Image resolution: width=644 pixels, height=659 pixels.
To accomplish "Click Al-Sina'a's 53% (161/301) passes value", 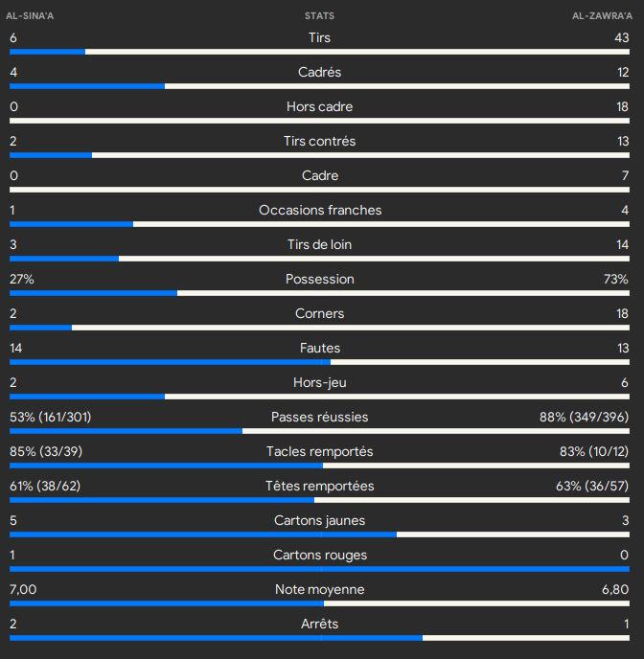I will [x=51, y=417].
